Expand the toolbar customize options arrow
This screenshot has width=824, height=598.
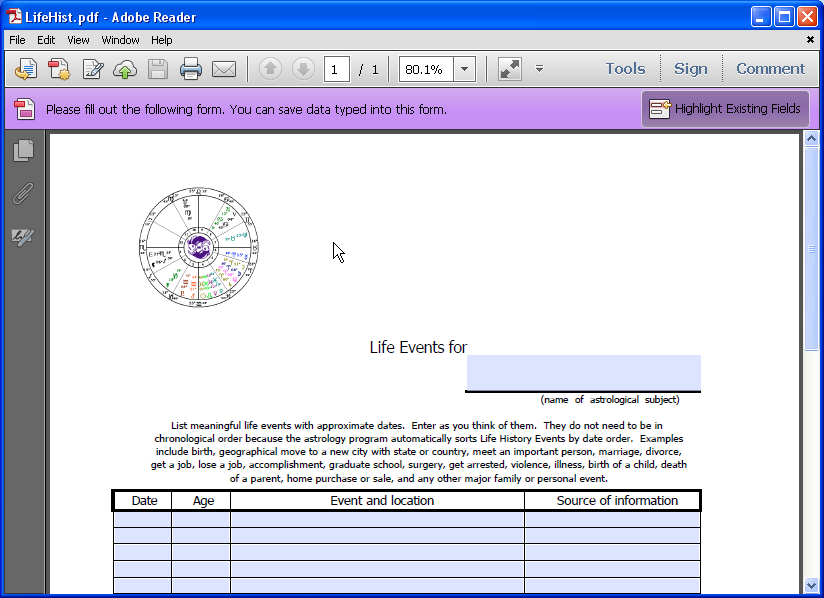click(539, 69)
